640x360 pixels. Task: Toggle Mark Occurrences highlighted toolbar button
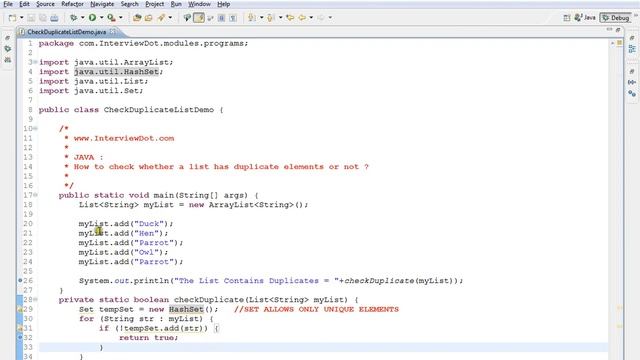point(199,18)
